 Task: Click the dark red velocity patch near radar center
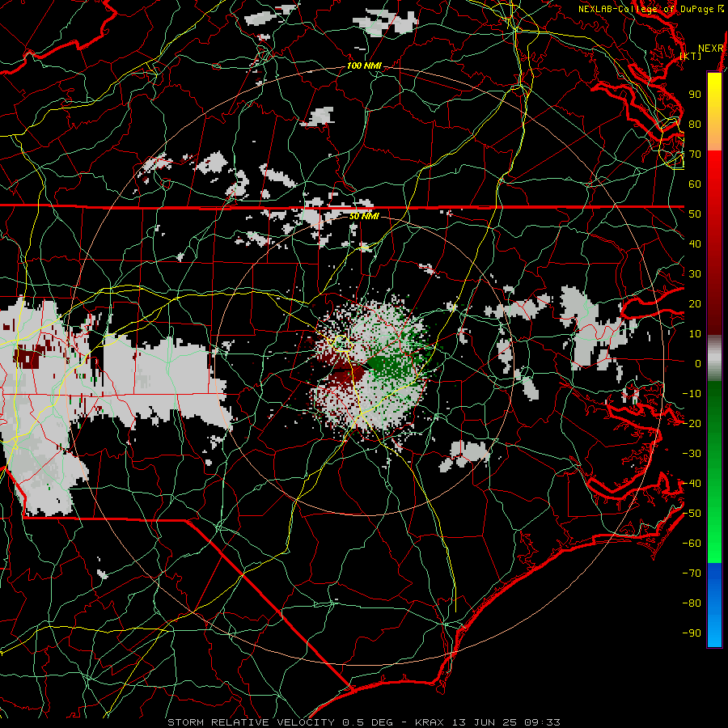click(x=346, y=372)
